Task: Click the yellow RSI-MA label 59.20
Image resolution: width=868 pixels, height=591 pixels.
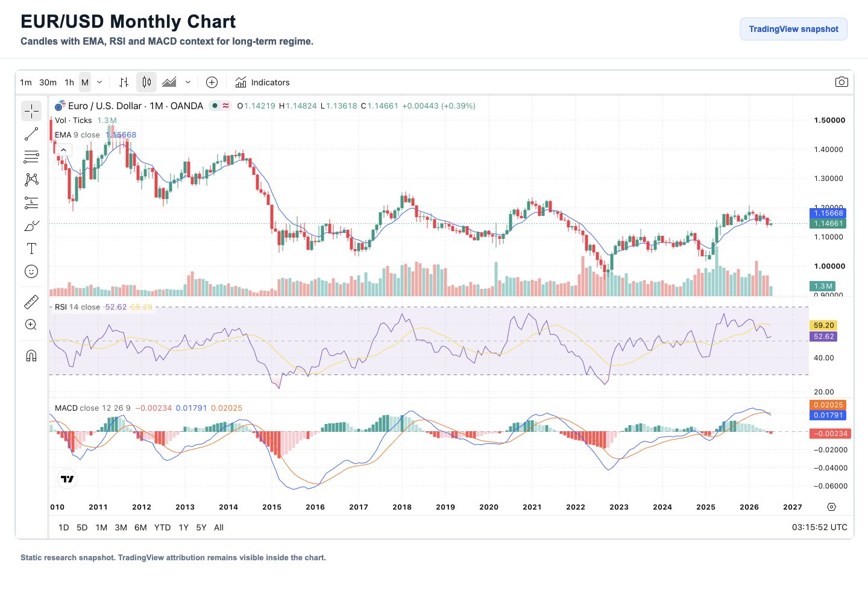Action: (x=823, y=325)
